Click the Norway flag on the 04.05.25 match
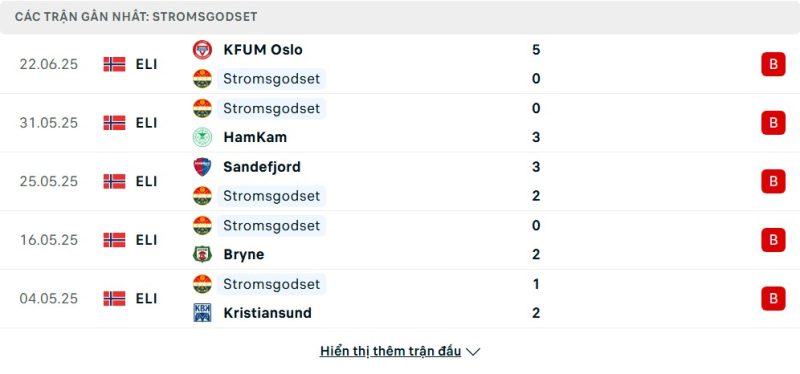This screenshot has width=800, height=374. (114, 298)
